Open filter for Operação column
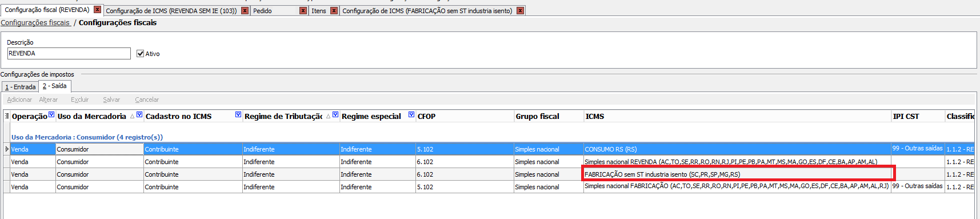The height and width of the screenshot is (219, 980). 51,114
